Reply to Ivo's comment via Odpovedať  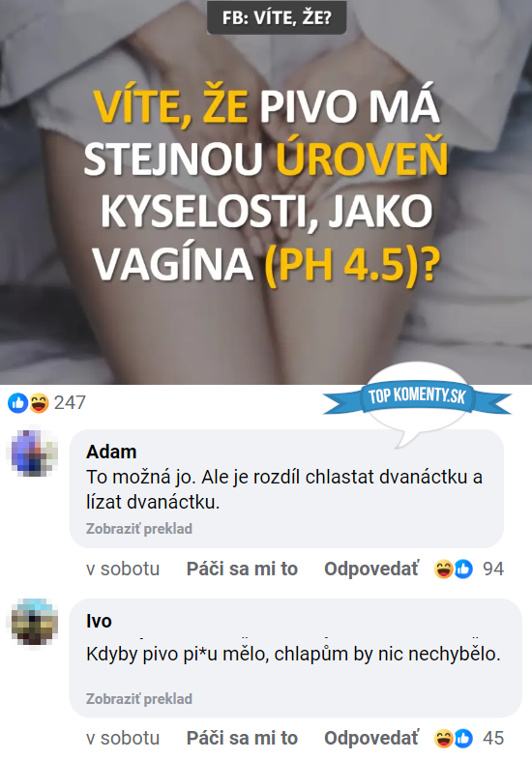tap(371, 738)
